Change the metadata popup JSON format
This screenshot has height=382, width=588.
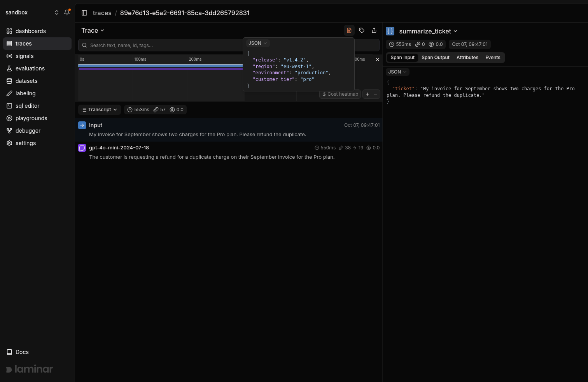point(258,43)
